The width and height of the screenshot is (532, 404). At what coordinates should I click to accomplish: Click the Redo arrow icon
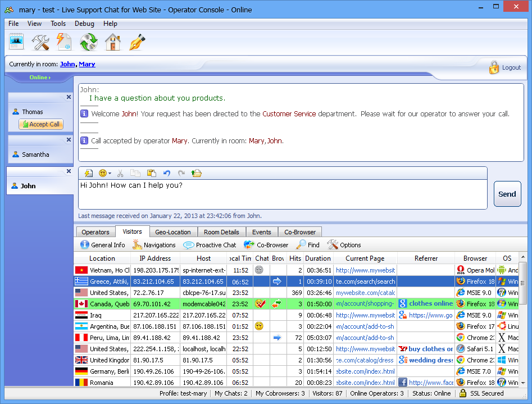coord(181,173)
